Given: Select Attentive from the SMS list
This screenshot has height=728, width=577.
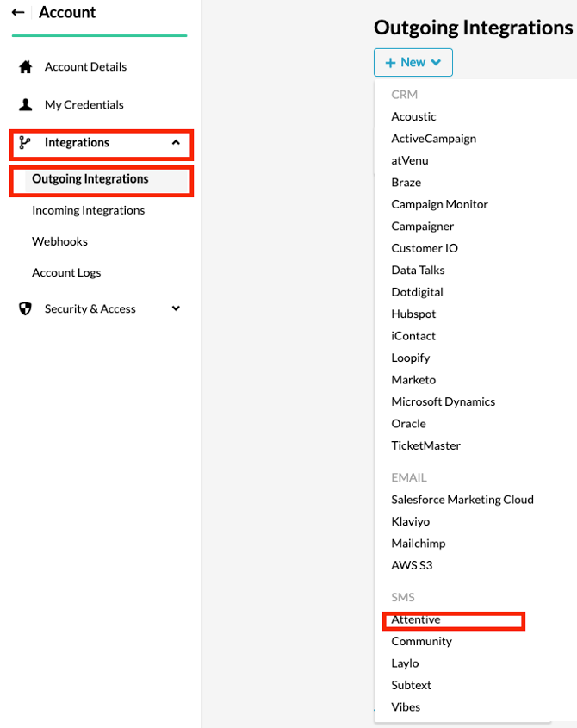Looking at the screenshot, I should 416,619.
